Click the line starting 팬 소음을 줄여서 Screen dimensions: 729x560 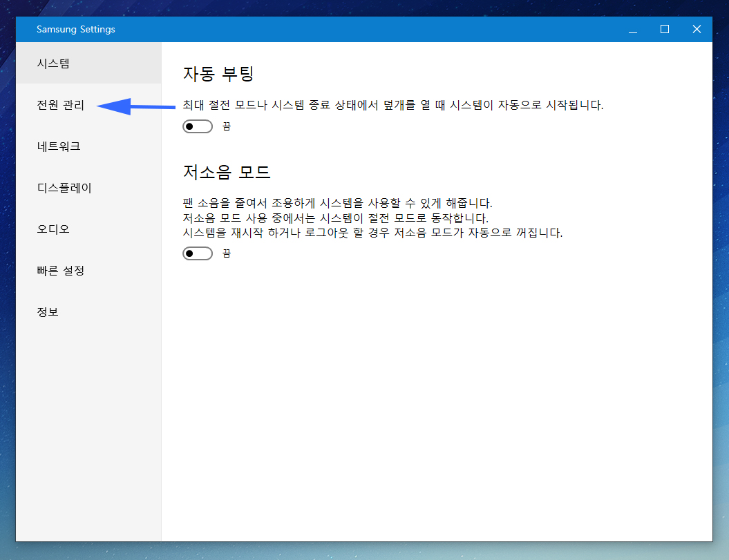(x=337, y=203)
